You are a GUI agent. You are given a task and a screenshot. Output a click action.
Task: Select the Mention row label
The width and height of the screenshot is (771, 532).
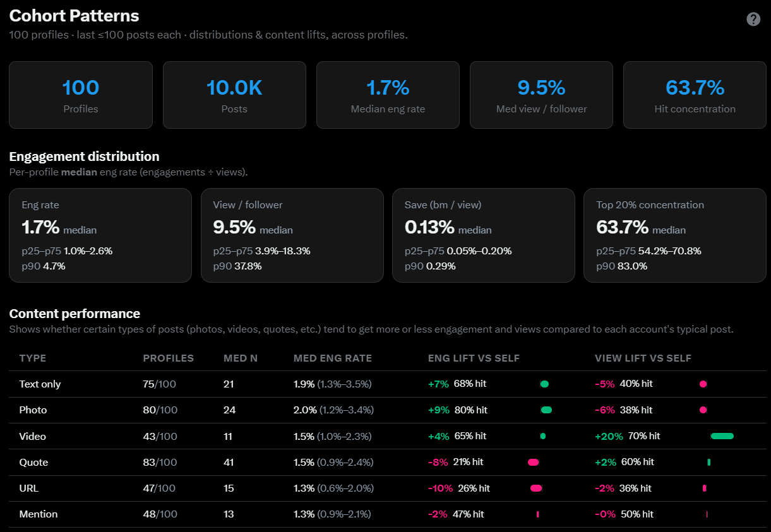[38, 514]
